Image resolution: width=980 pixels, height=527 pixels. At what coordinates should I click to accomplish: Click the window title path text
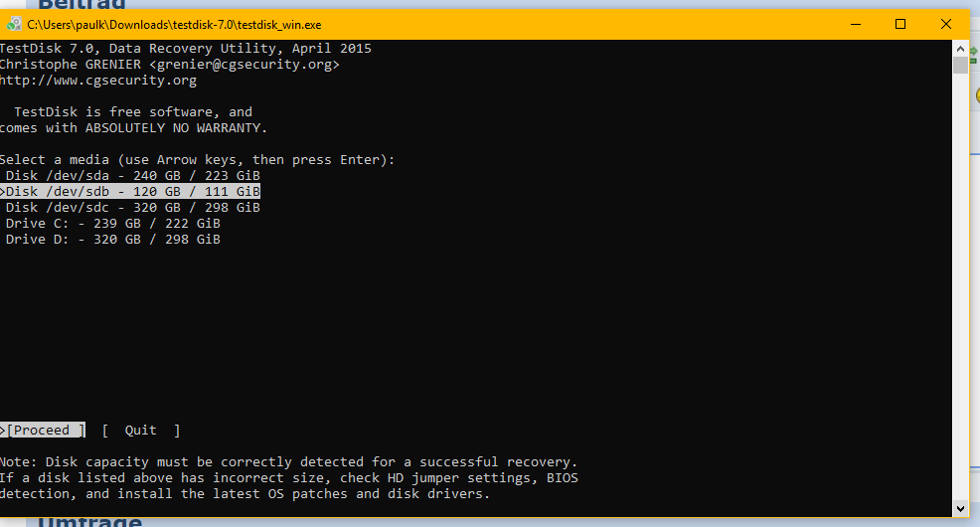pos(174,25)
